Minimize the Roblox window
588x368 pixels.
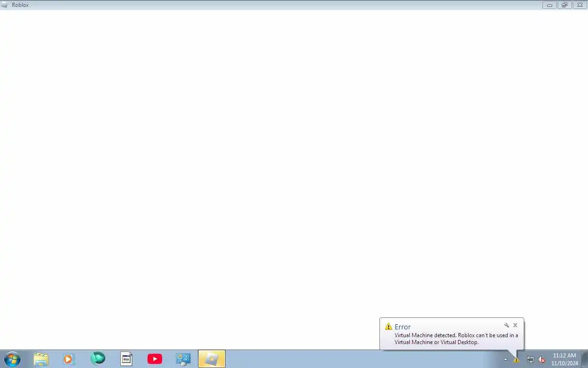tap(549, 5)
